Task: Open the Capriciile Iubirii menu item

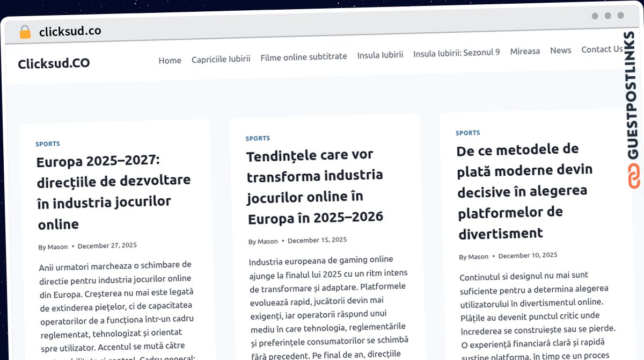Action: pos(221,59)
